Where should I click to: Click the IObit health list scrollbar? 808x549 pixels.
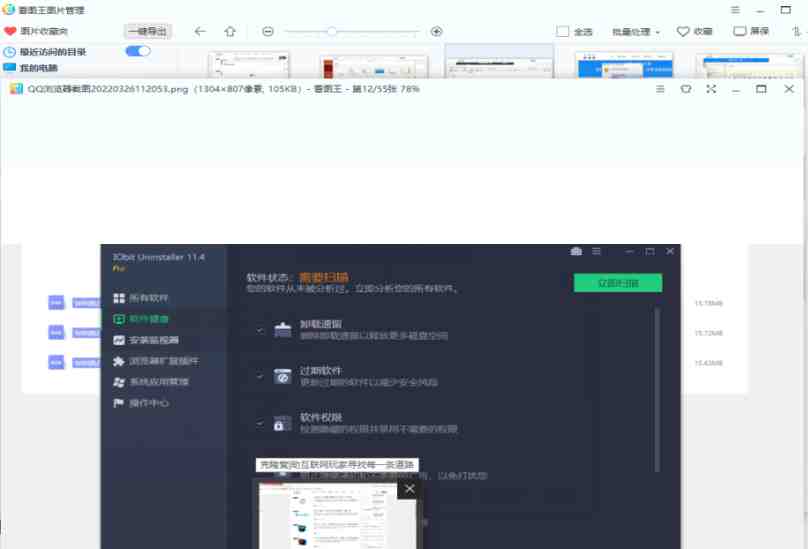click(x=657, y=390)
